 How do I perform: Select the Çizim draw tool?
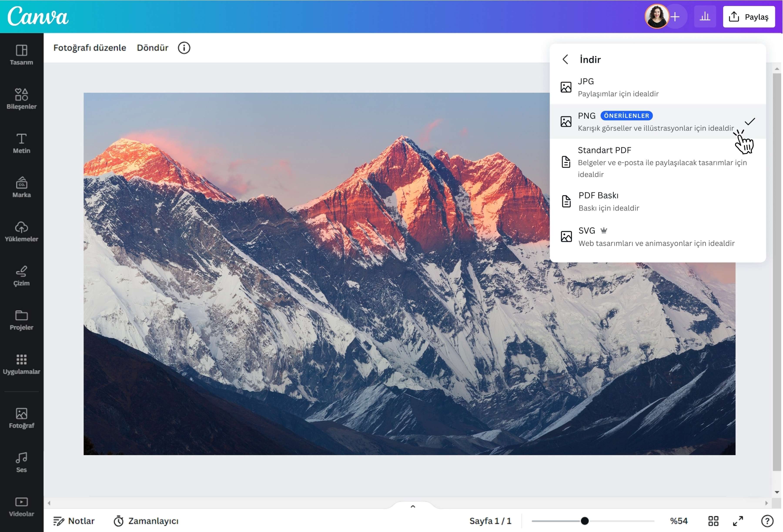point(22,276)
